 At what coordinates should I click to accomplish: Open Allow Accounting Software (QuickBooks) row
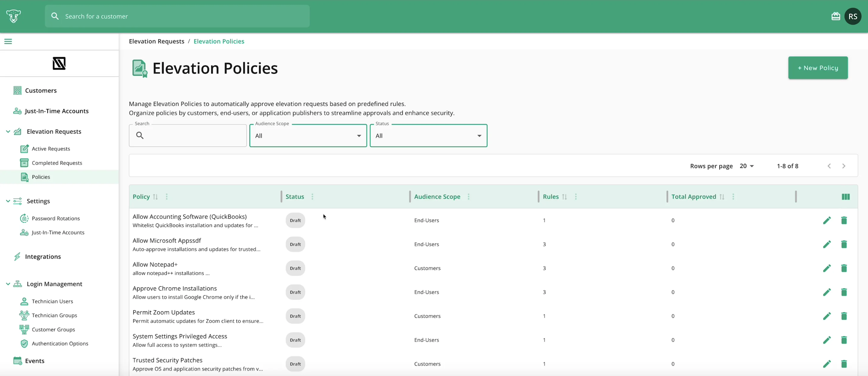(x=493, y=220)
